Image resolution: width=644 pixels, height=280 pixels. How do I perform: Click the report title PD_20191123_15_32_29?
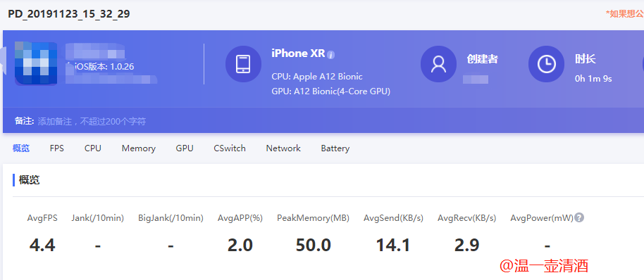[69, 14]
